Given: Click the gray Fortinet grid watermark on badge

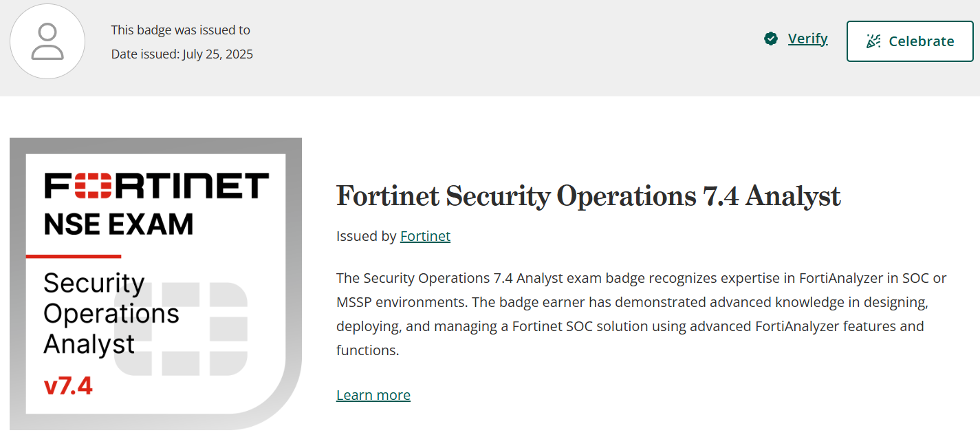Looking at the screenshot, I should pos(182,329).
